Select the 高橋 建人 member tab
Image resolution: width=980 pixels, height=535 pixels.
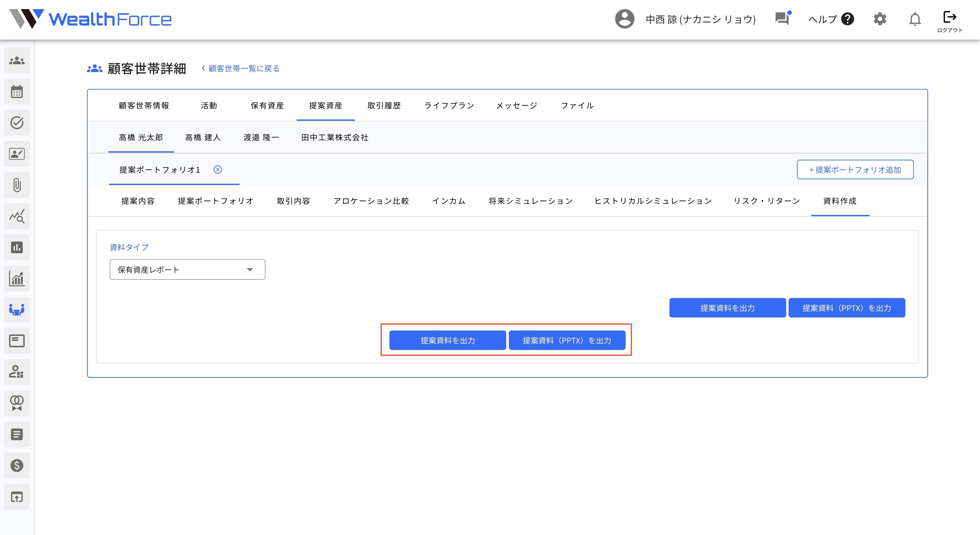tap(203, 137)
